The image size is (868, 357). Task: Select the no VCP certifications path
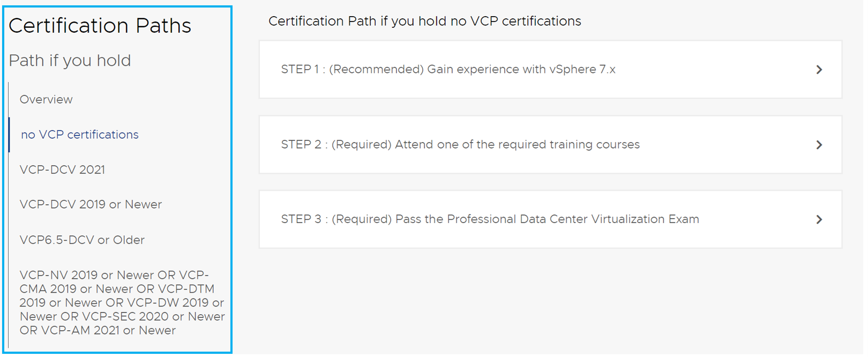coord(79,135)
